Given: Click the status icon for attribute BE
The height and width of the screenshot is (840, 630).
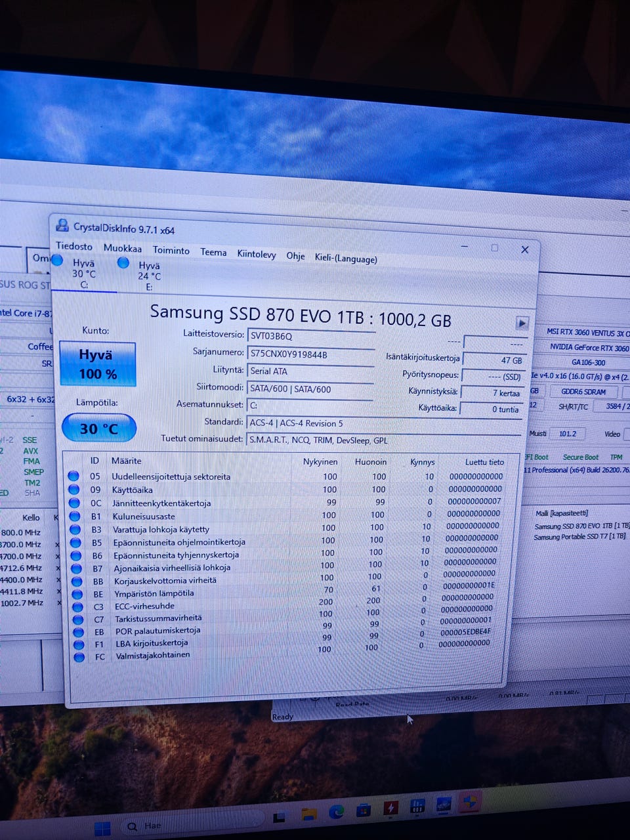Looking at the screenshot, I should click(77, 595).
